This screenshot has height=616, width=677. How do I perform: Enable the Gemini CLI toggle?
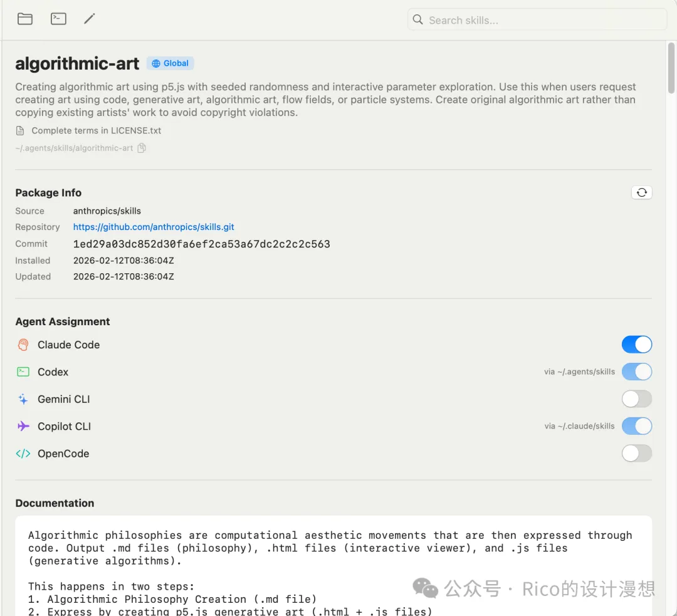(636, 399)
